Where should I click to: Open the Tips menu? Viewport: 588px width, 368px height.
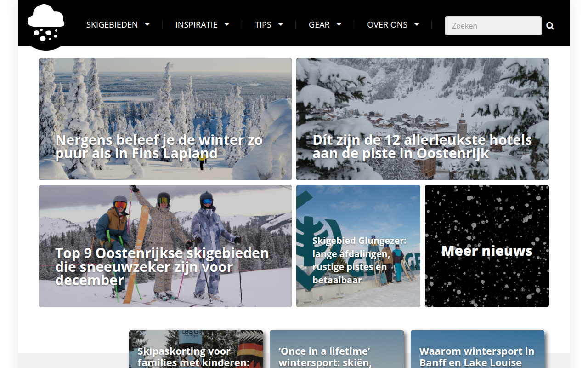(x=263, y=25)
